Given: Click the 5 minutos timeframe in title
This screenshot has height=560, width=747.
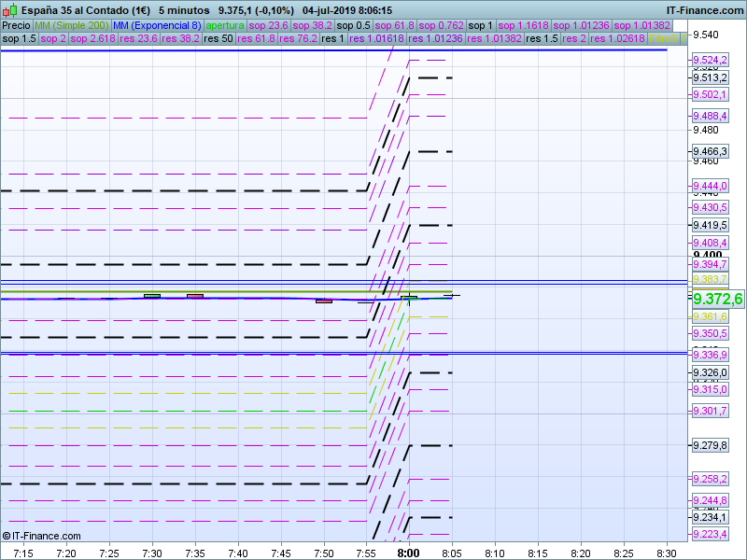Looking at the screenshot, I should click(x=184, y=10).
